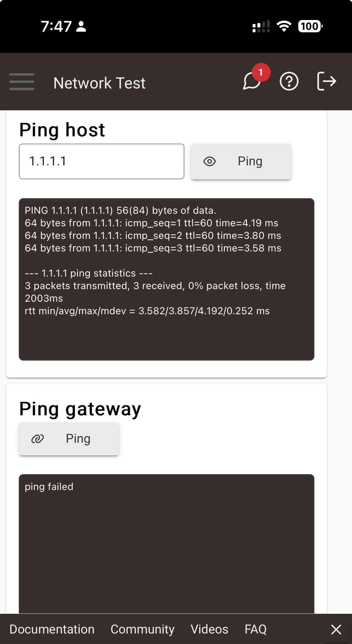The width and height of the screenshot is (352, 644).
Task: Open the chat notifications icon
Action: pos(252,82)
